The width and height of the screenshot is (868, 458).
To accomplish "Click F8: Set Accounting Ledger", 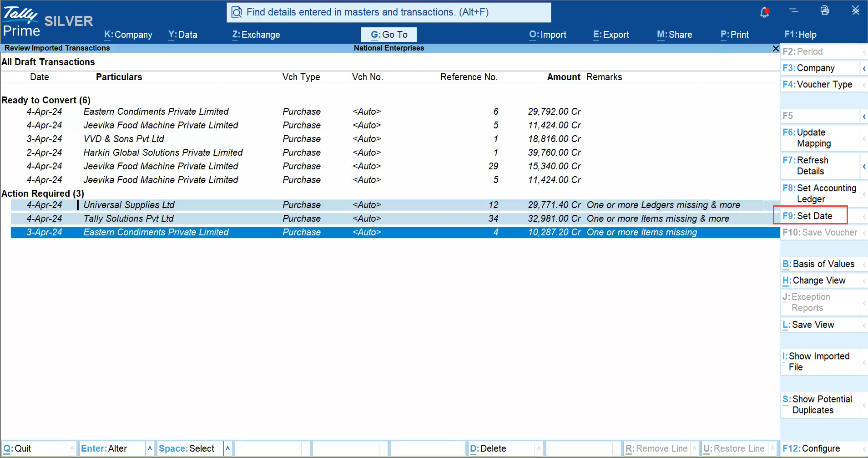I will [820, 193].
